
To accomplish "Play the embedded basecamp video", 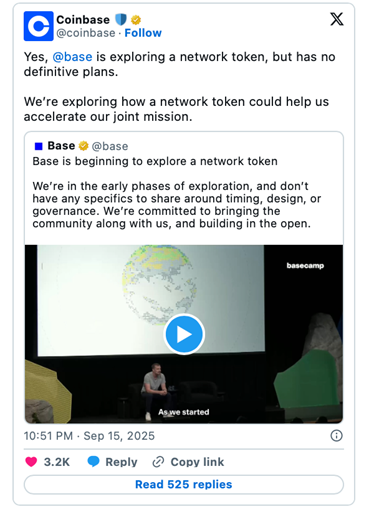I will 184,334.
